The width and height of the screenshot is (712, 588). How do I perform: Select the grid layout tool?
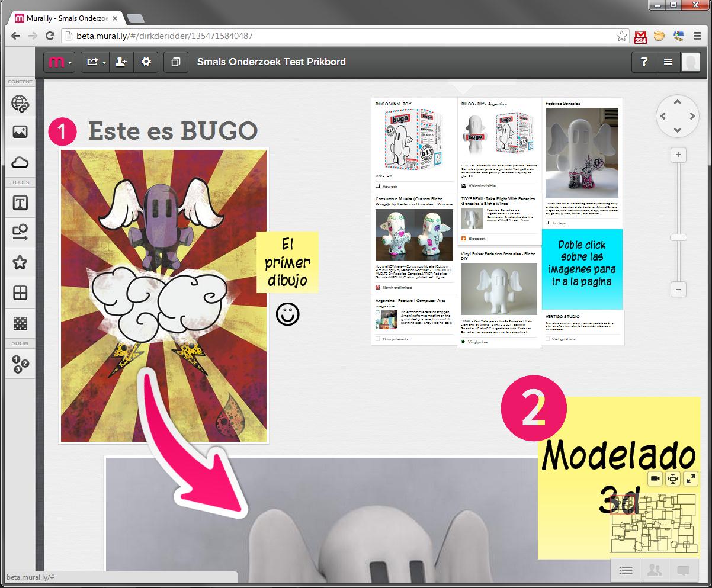[x=20, y=293]
